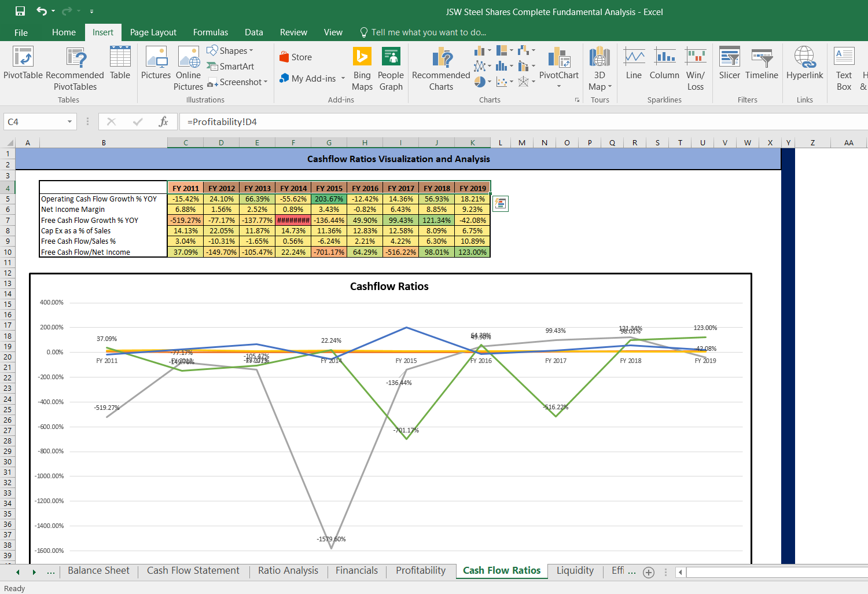Switch to the Data ribbon tab

(x=254, y=32)
